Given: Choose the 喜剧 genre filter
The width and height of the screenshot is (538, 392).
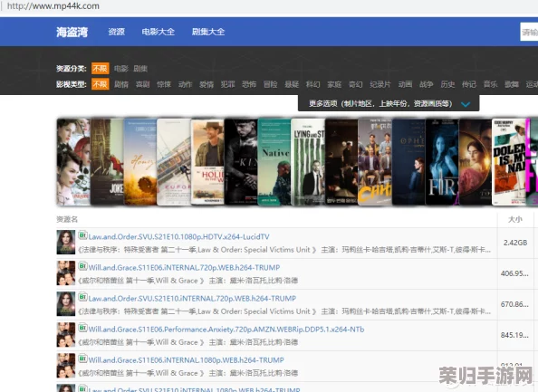Looking at the screenshot, I should [142, 84].
